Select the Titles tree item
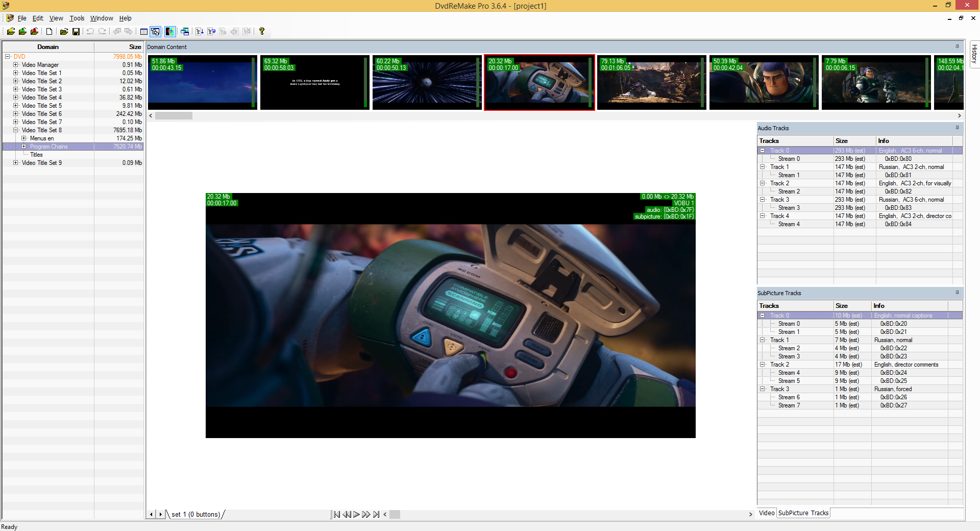980x531 pixels. pos(36,155)
